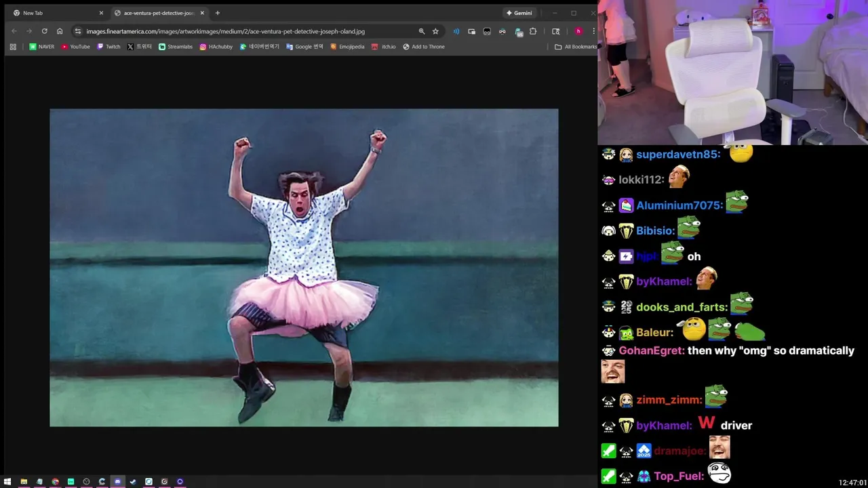Open a new browser tab
This screenshot has width=868, height=488.
[218, 13]
